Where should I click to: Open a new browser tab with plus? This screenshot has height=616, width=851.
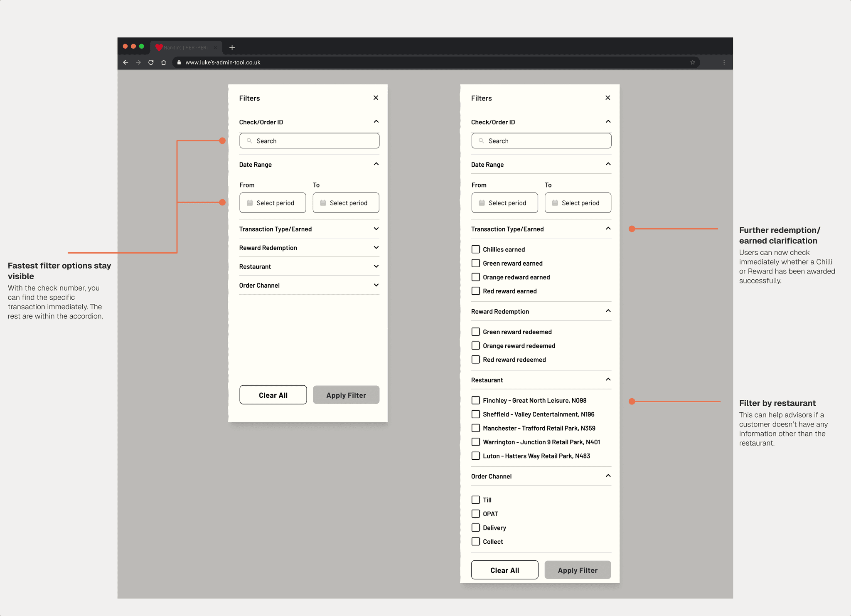click(x=232, y=48)
